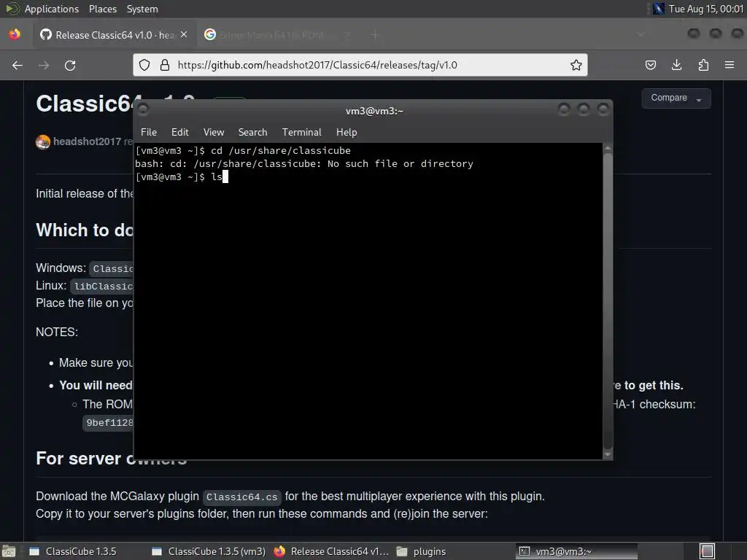Open the Pocket save icon
This screenshot has width=747, height=560.
651,65
